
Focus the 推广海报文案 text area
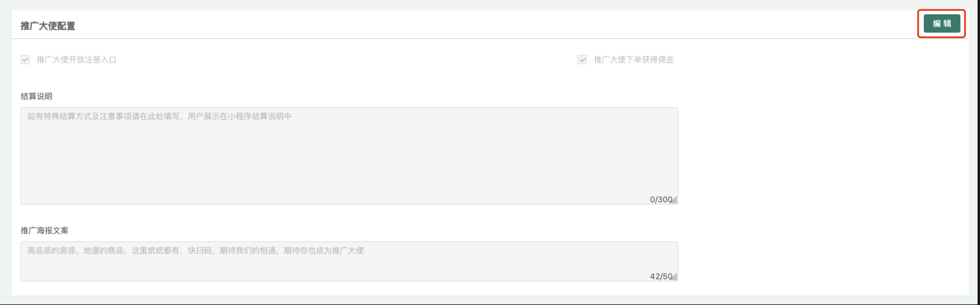coord(349,261)
